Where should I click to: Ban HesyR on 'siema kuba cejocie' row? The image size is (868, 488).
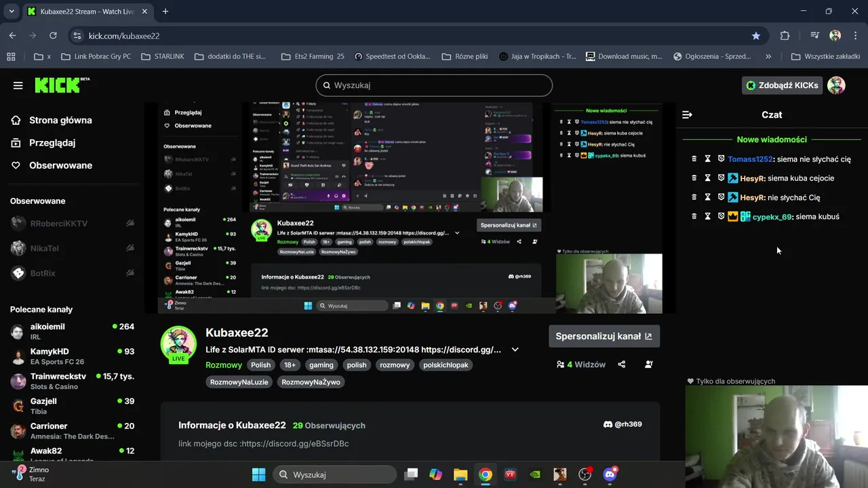[721, 178]
